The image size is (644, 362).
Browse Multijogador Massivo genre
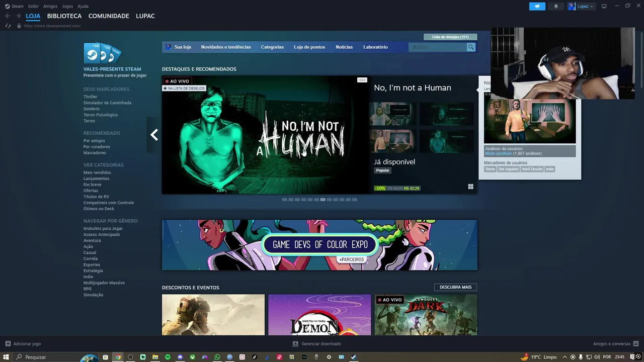pos(104,283)
